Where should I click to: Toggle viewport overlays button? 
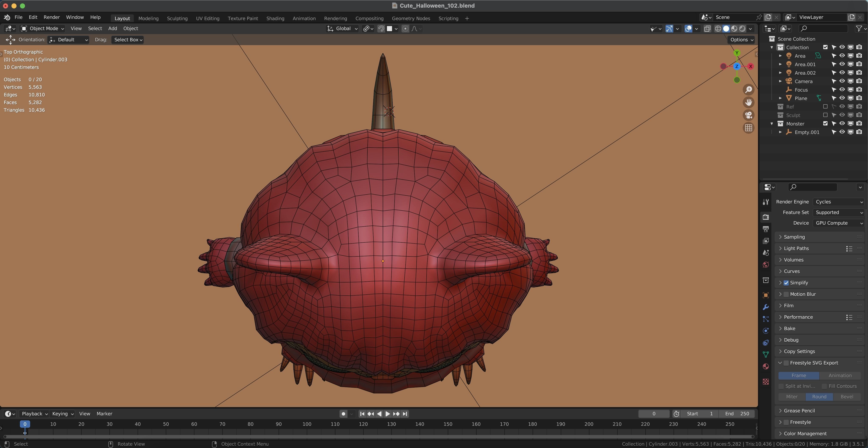pyautogui.click(x=688, y=29)
